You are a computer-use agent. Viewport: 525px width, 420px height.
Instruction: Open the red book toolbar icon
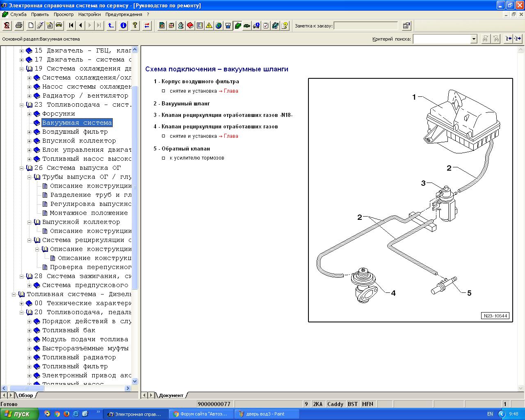pos(190,25)
